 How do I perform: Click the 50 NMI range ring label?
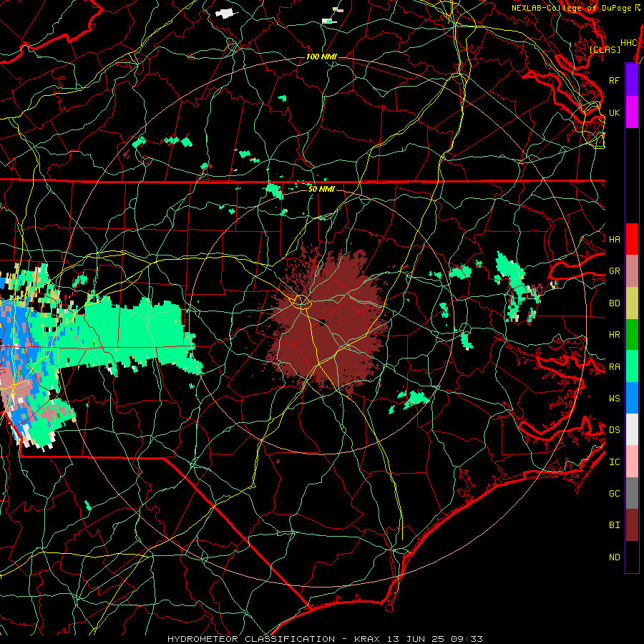321,189
